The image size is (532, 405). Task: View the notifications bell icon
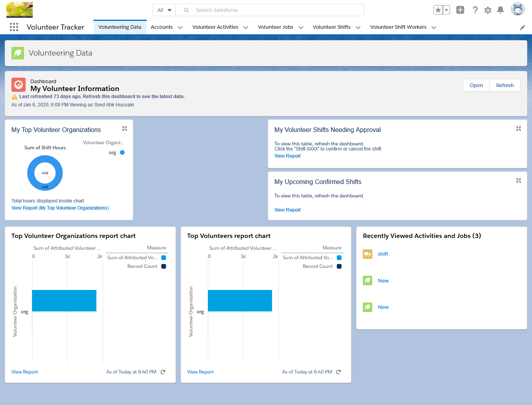(x=500, y=10)
